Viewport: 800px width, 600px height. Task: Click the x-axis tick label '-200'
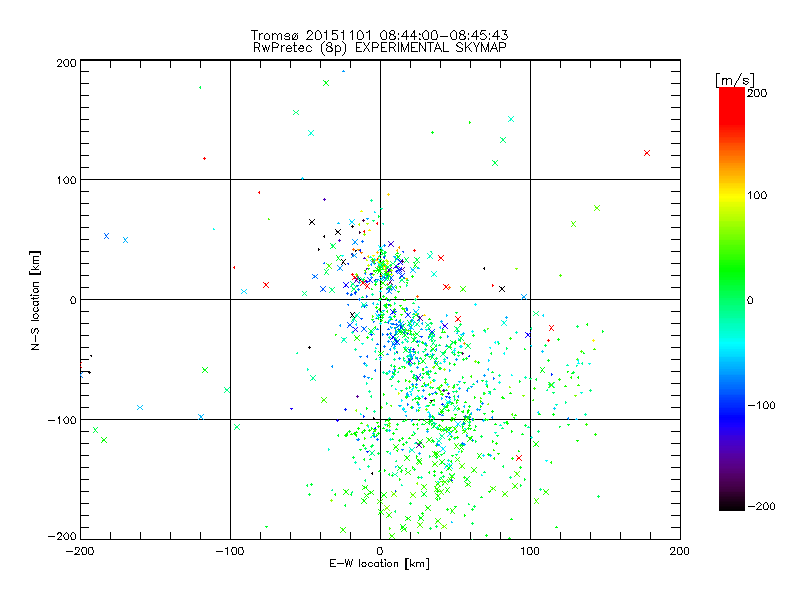pyautogui.click(x=80, y=551)
